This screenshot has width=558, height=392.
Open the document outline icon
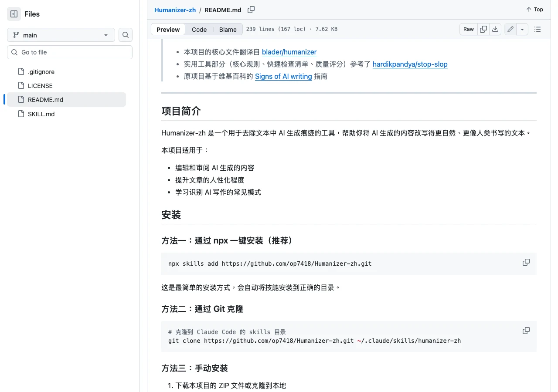click(538, 29)
